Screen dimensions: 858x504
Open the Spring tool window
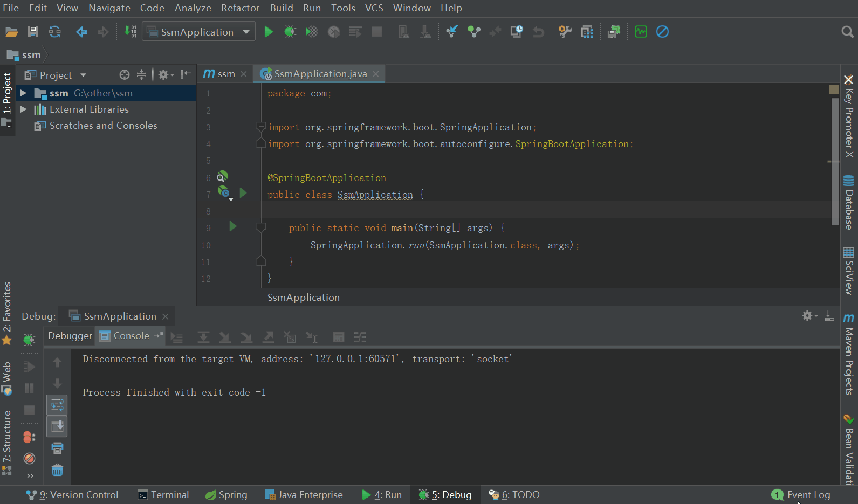coord(226,495)
